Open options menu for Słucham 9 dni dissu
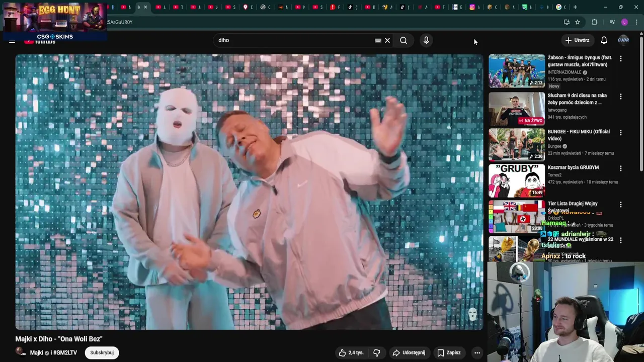This screenshot has height=362, width=644. 620,97
